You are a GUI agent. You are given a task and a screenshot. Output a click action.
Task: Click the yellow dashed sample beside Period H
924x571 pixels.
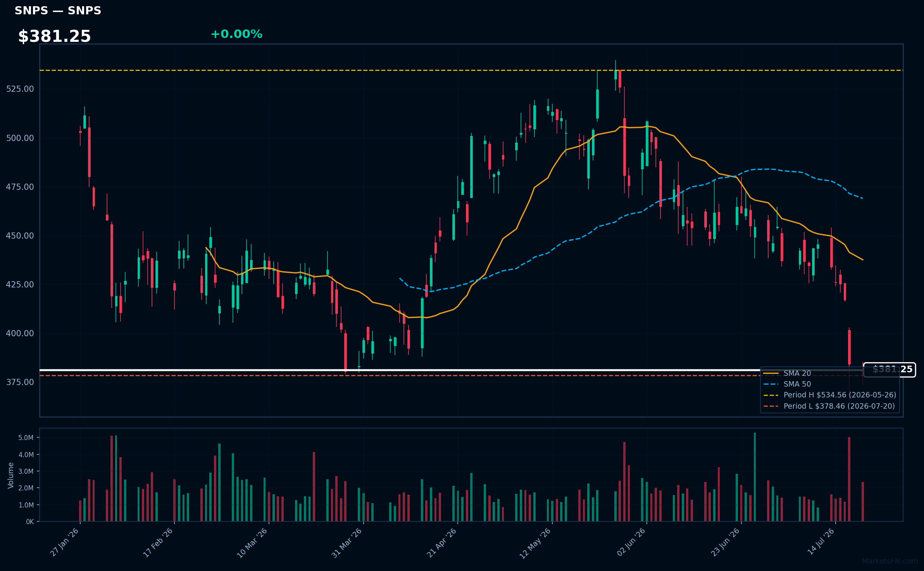(771, 395)
